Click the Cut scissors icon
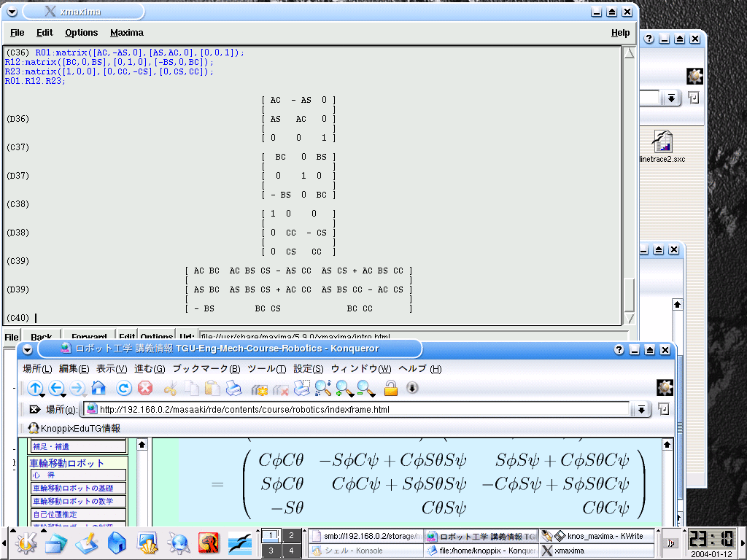747x560 pixels. [x=171, y=389]
